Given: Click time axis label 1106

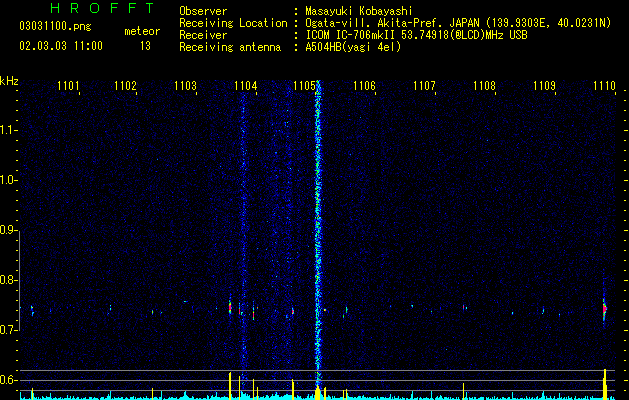Looking at the screenshot, I should [x=364, y=85].
